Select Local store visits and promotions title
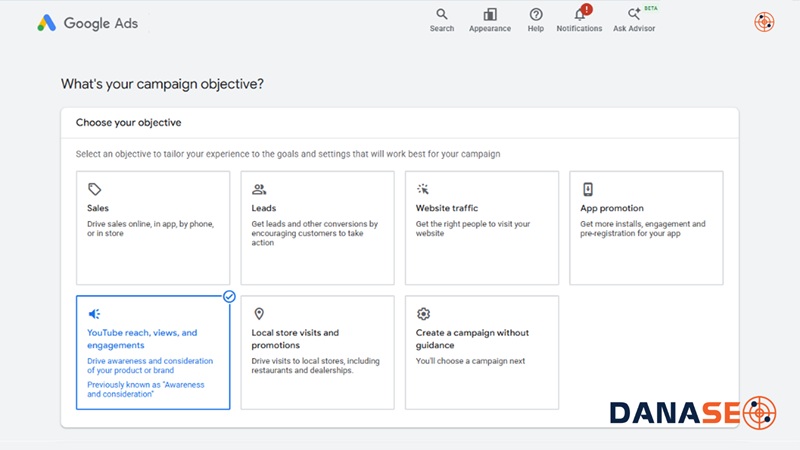Screen dimensions: 800x450 [295, 339]
